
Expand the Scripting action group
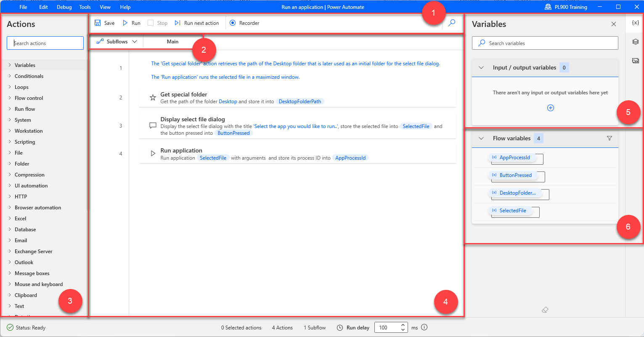pyautogui.click(x=10, y=142)
